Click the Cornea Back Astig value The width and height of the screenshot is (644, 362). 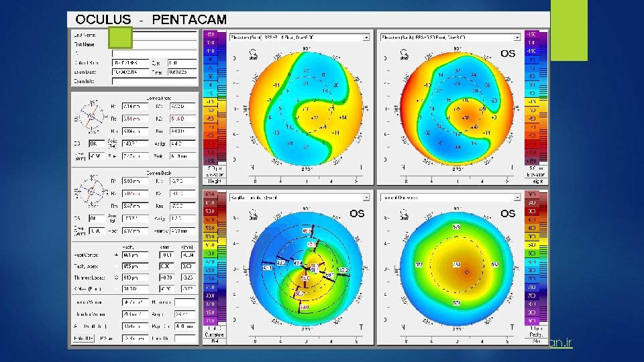(x=182, y=219)
